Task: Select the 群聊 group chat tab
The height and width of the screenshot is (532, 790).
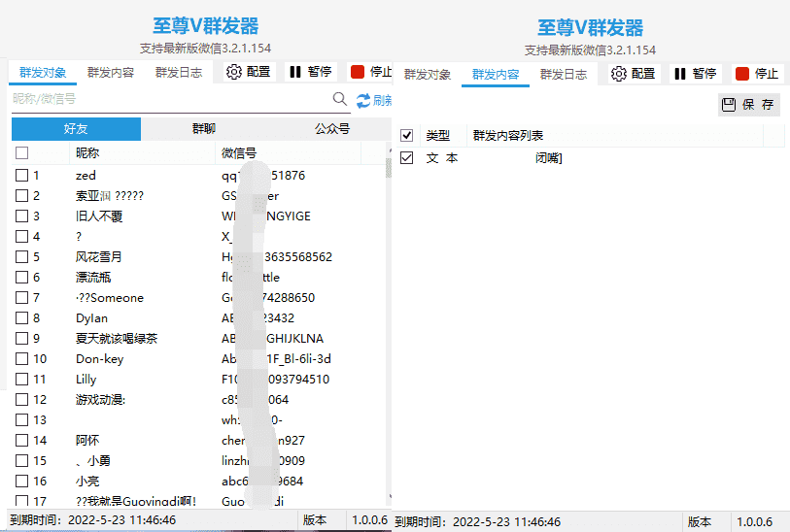Action: (x=204, y=129)
